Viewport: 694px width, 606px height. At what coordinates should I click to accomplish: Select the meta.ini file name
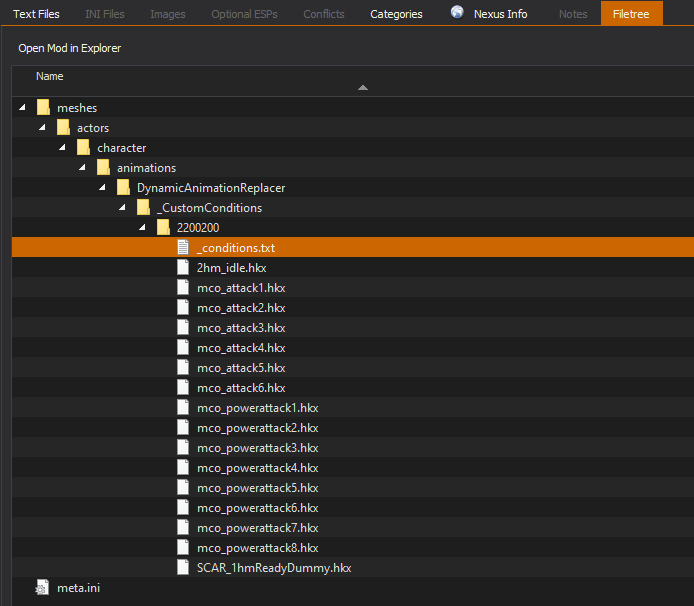[x=78, y=588]
